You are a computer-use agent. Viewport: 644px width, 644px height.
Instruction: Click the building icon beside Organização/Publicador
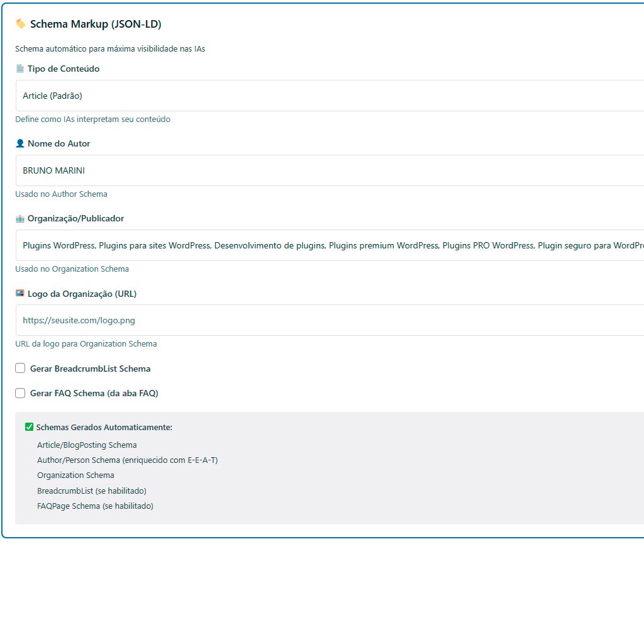tap(20, 219)
